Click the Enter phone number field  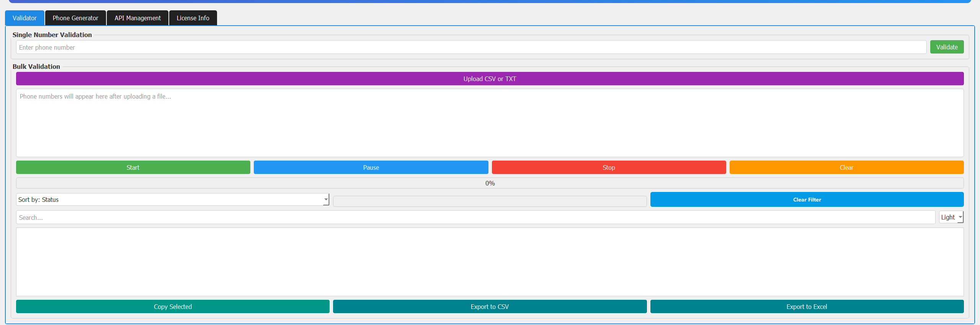click(x=471, y=47)
